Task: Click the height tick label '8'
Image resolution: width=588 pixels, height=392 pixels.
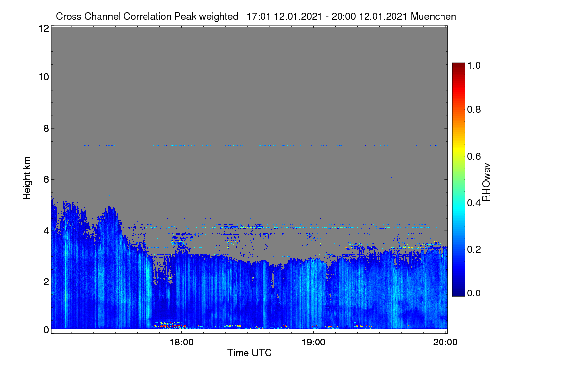Action: coord(46,128)
